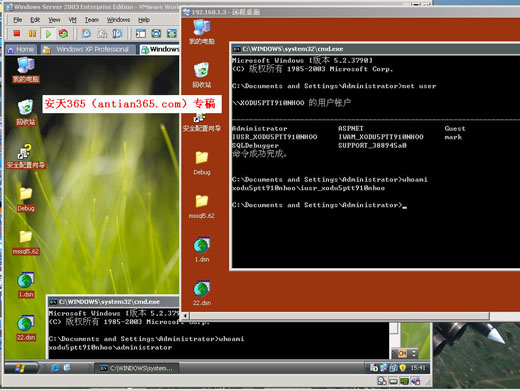Screen dimensions: 520x391
Task: Switch to the Home tab in VMware
Action: 21,49
